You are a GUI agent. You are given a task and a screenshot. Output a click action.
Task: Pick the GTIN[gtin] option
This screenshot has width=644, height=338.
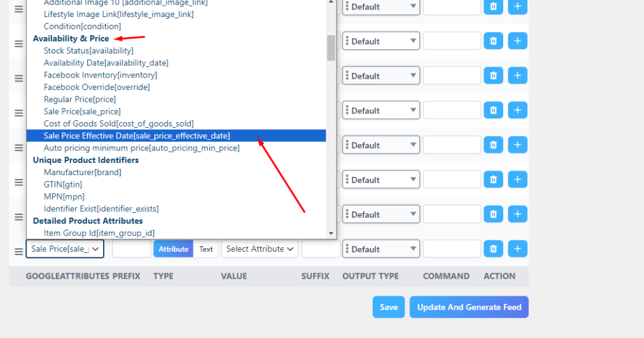[x=63, y=184]
